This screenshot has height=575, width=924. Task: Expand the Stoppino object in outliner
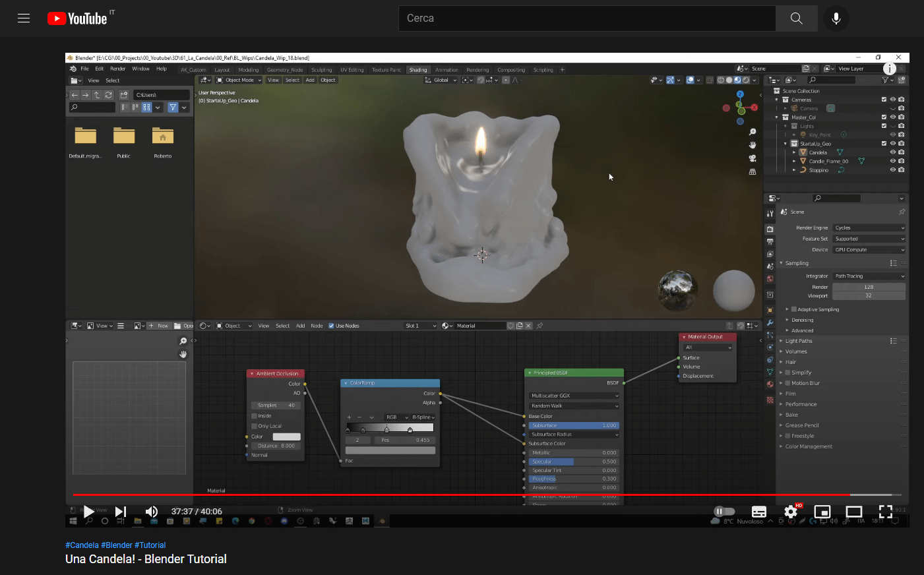(x=794, y=170)
